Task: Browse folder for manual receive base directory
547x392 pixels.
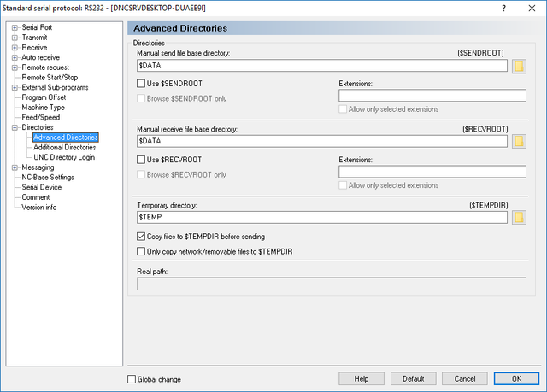Action: point(519,141)
